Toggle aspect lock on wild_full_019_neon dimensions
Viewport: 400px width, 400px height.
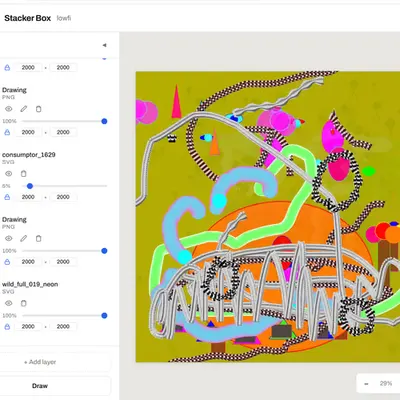click(x=7, y=327)
